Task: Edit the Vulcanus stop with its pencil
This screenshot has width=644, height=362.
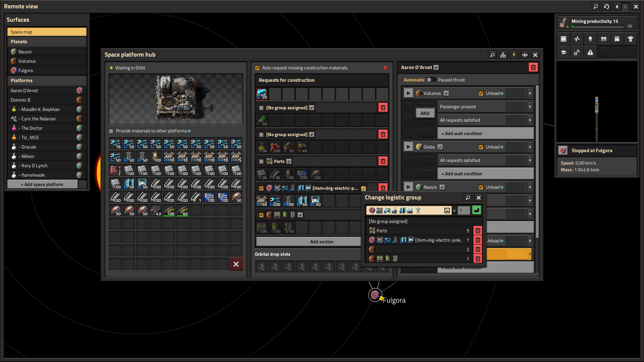Action: 446,93
